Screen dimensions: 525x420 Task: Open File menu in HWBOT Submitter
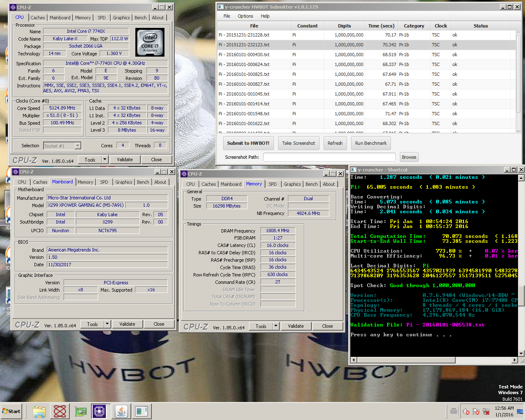pos(227,16)
